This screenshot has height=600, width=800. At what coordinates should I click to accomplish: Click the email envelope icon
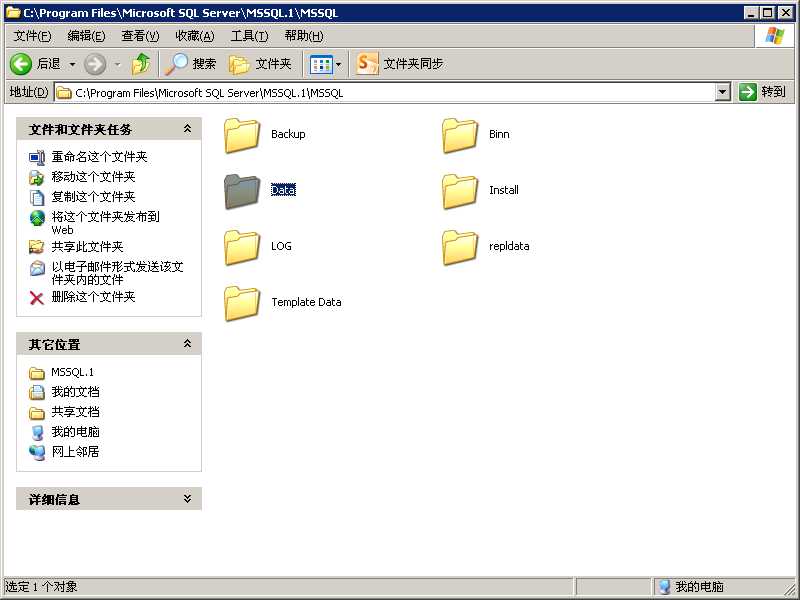coord(37,267)
